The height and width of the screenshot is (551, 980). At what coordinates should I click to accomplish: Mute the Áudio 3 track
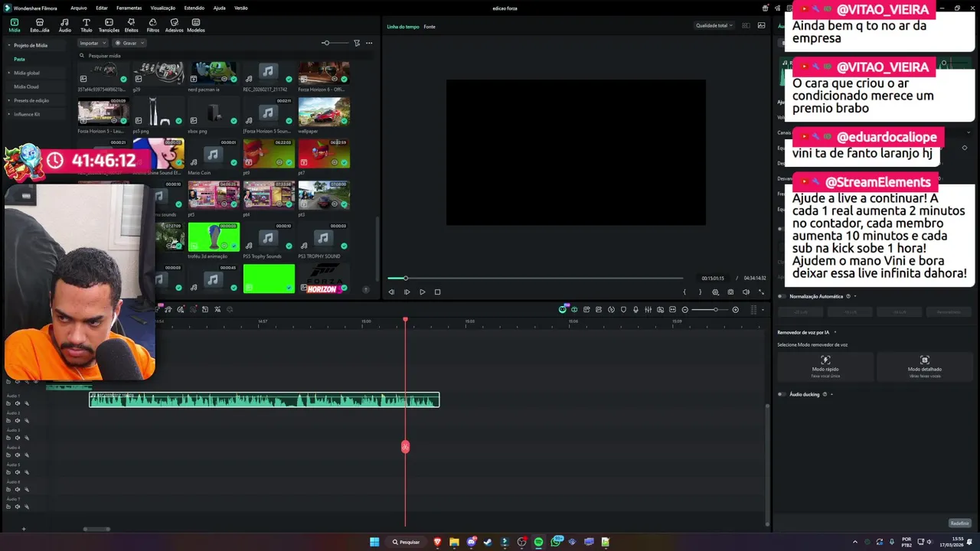coord(18,438)
